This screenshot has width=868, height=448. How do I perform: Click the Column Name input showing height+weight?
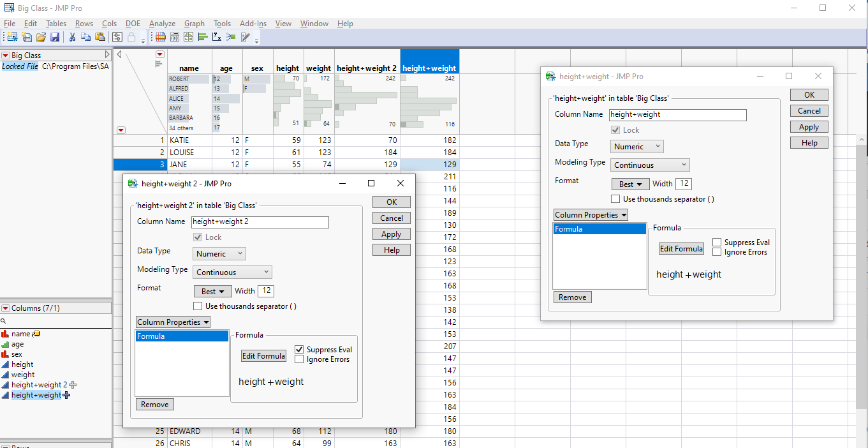(677, 115)
